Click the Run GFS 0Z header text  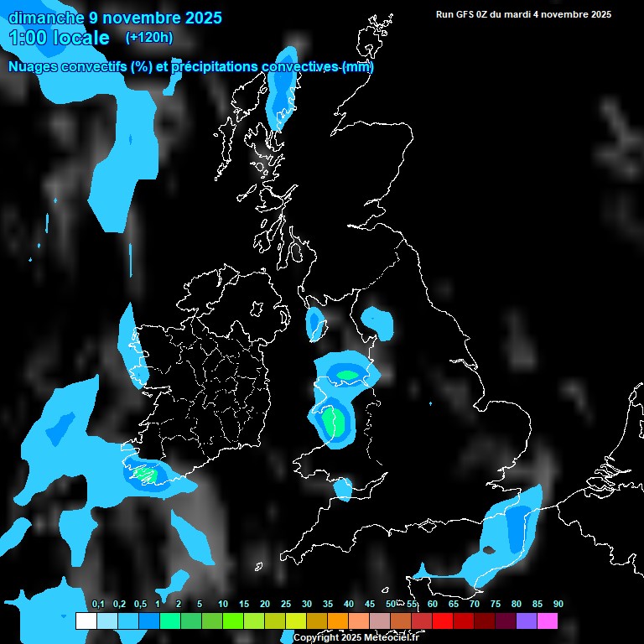click(523, 14)
